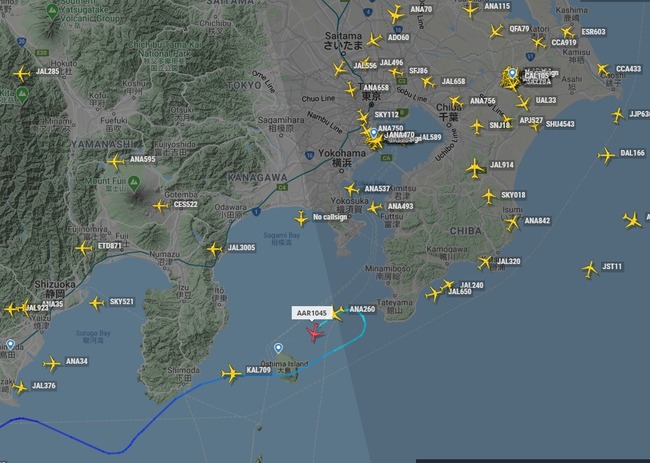This screenshot has height=463, width=650.
Task: Click the ANA595 aircraft near Yamanashi
Action: point(116,162)
